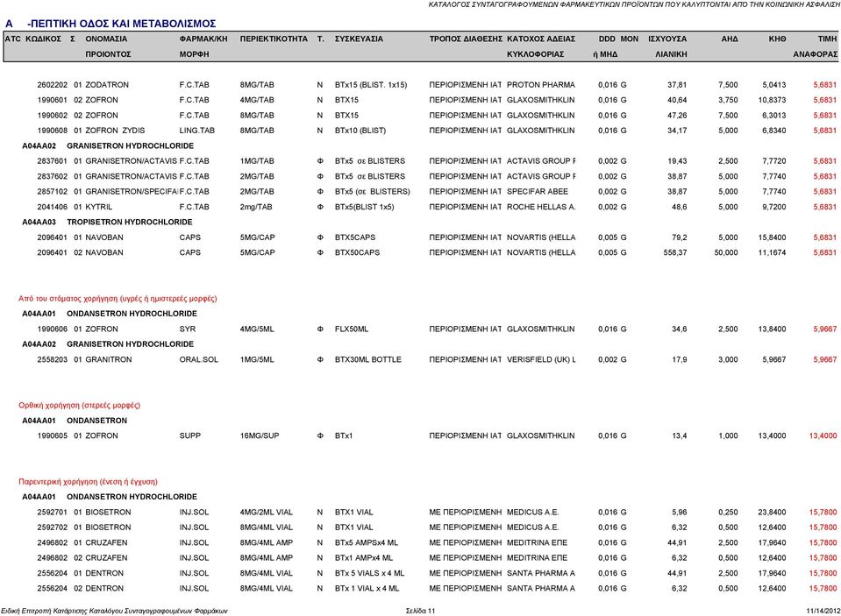This screenshot has width=841, height=616.
Task: Select the SUPP form cell
Action: (x=190, y=435)
